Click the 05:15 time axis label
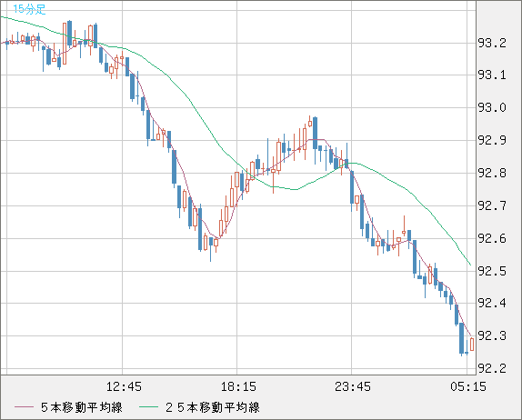This screenshot has width=522, height=420. pos(468,386)
